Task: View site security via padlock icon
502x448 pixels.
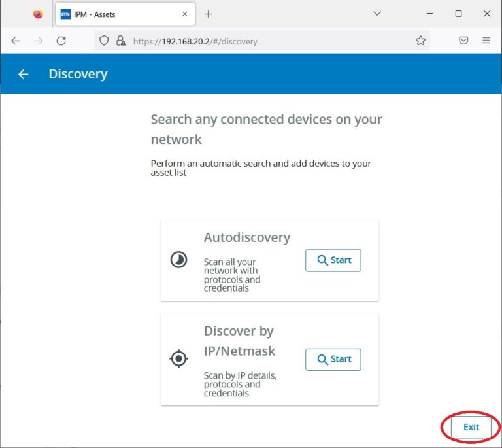Action: coord(120,41)
